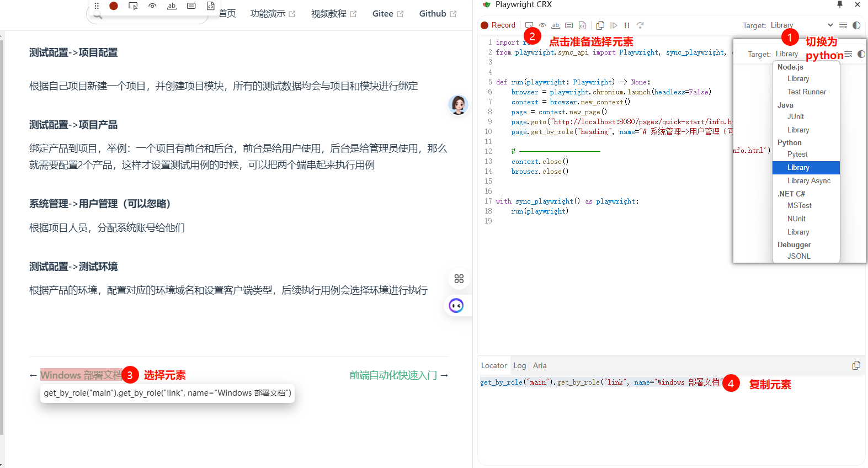Screen dimensions: 868x468
Task: Click the Resume play icon in CRX toolbar
Action: click(x=614, y=25)
